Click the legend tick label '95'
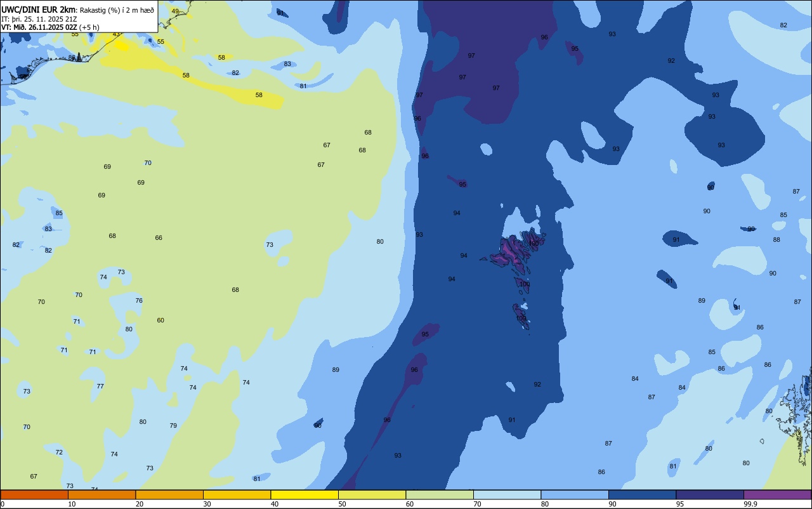 tap(680, 504)
